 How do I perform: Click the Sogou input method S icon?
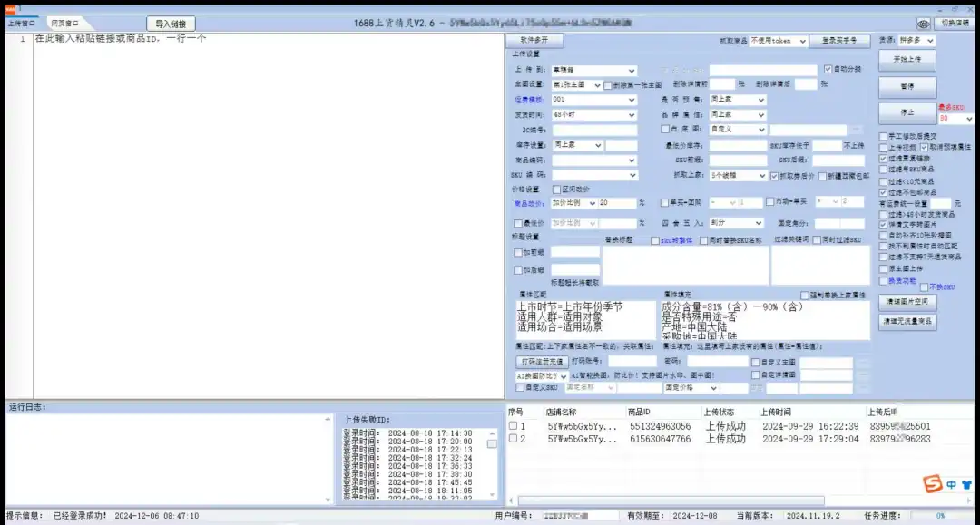coord(932,483)
